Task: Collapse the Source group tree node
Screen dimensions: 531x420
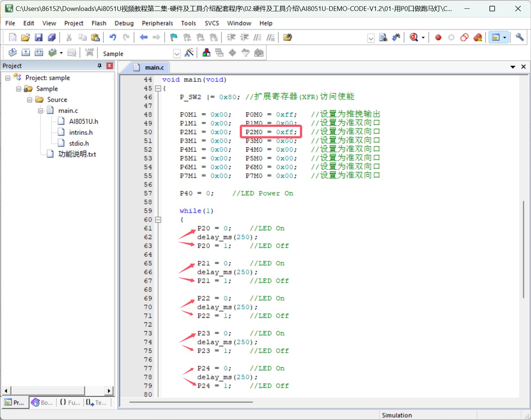Action: click(x=30, y=100)
